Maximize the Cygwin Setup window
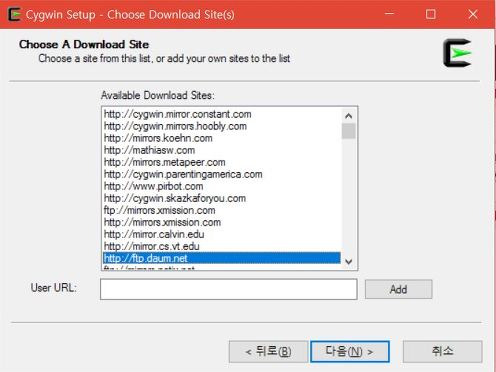This screenshot has width=496, height=372. click(431, 14)
